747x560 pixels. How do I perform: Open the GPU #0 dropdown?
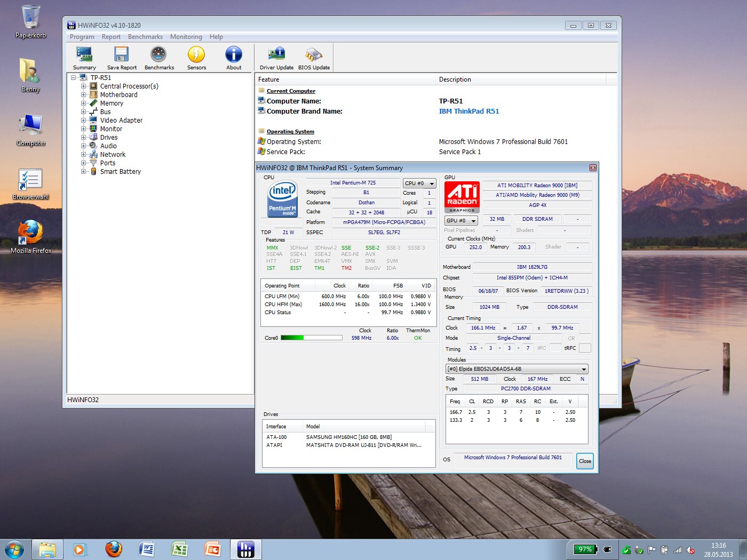460,220
